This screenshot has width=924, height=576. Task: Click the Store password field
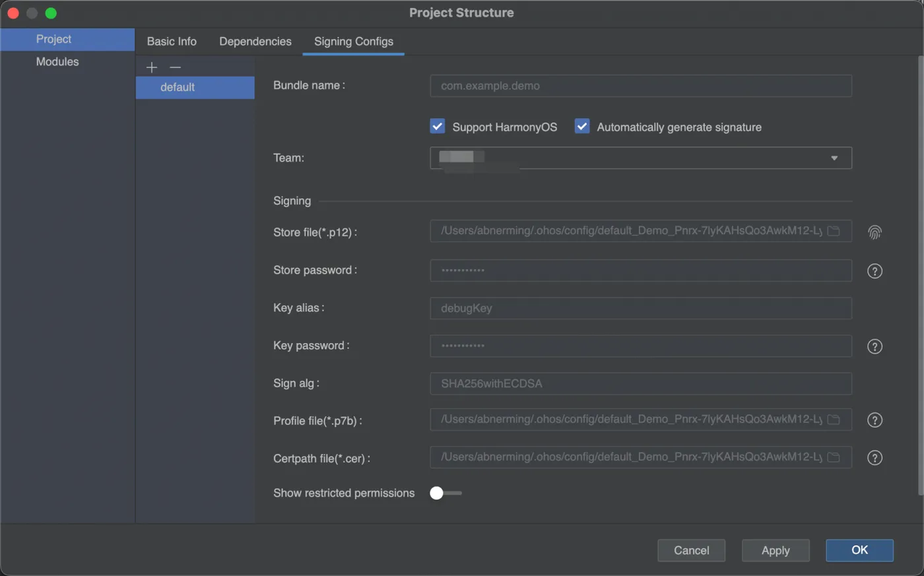641,271
